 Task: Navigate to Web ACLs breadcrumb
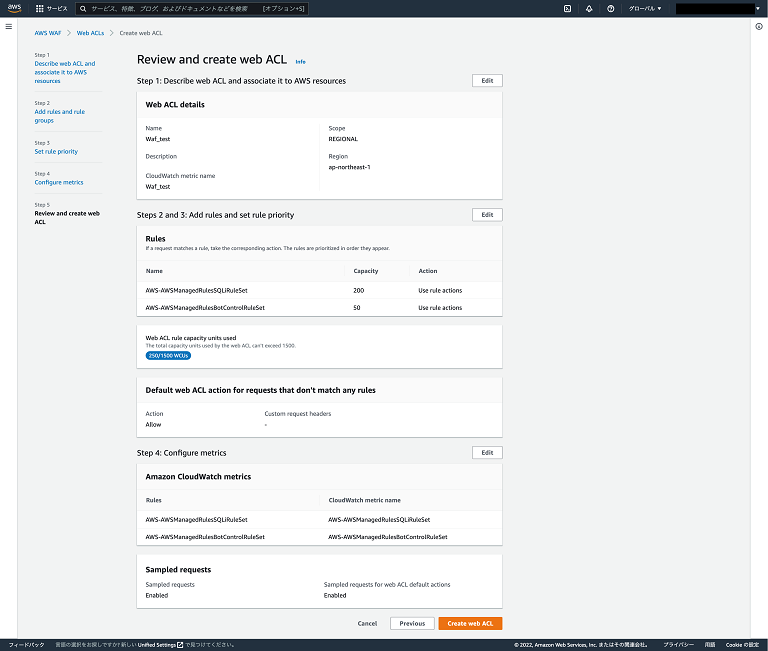[x=90, y=33]
